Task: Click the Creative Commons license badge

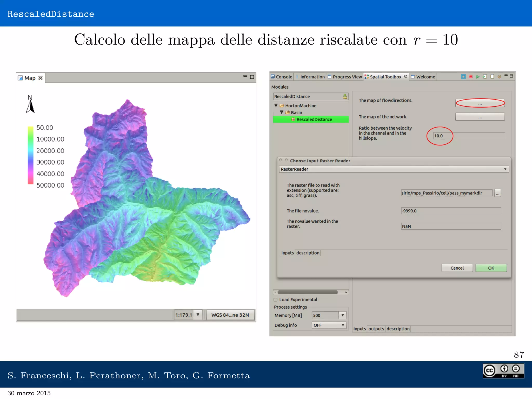Action: pos(503,371)
